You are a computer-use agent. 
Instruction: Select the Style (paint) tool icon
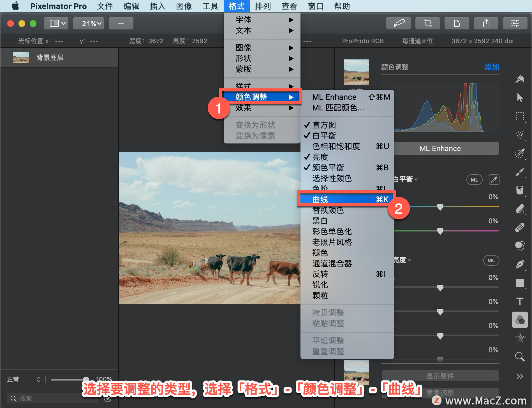[520, 79]
